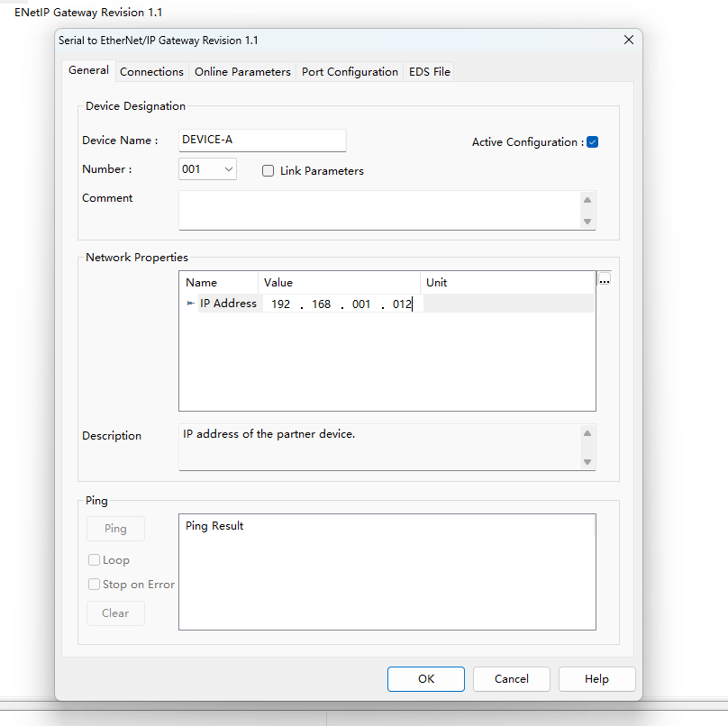728x726 pixels.
Task: Uncheck the Active Configuration checkbox
Action: [x=592, y=142]
